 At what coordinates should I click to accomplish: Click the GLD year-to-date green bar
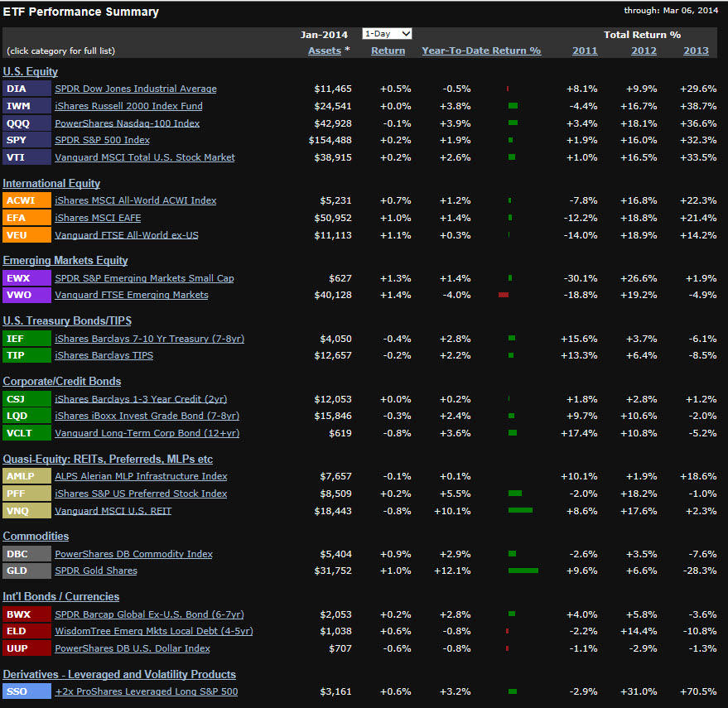tap(523, 571)
